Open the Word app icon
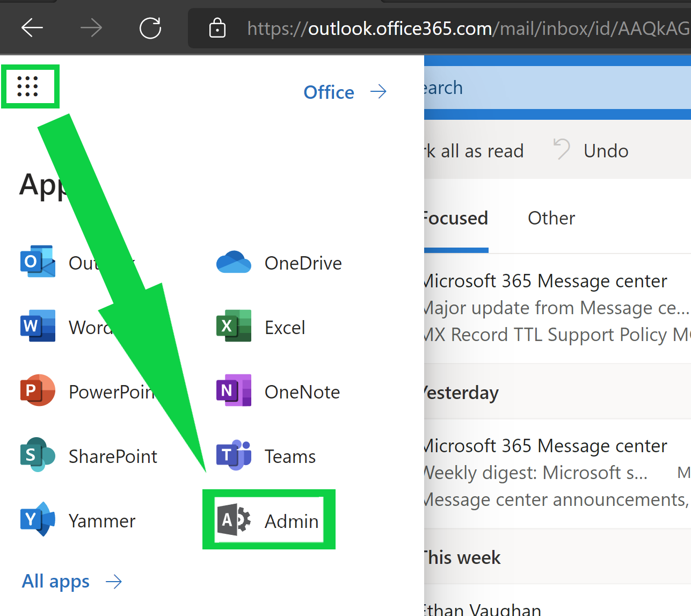This screenshot has height=616, width=691. pyautogui.click(x=38, y=327)
